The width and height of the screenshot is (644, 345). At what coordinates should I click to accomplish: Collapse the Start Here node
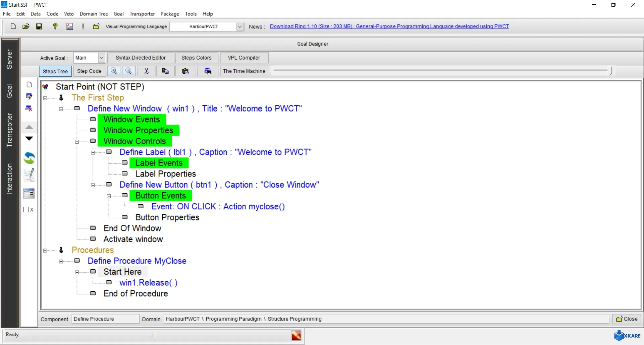[x=77, y=272]
